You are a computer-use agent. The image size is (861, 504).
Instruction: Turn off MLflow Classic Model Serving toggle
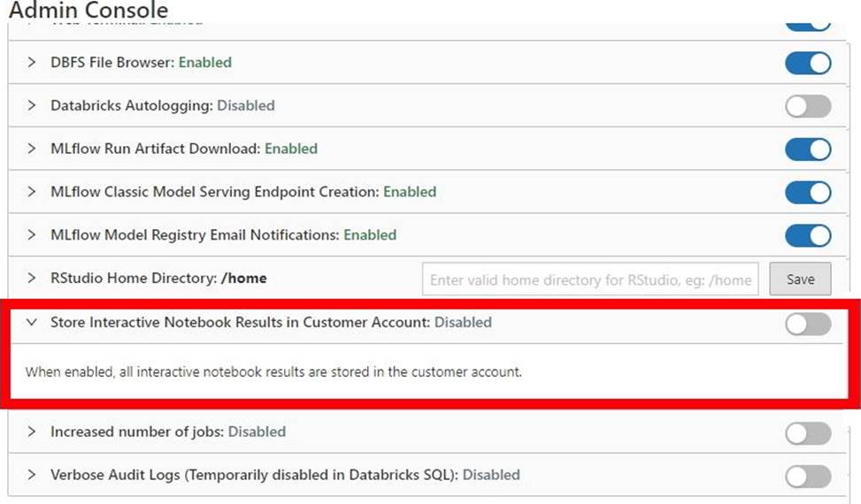click(807, 192)
